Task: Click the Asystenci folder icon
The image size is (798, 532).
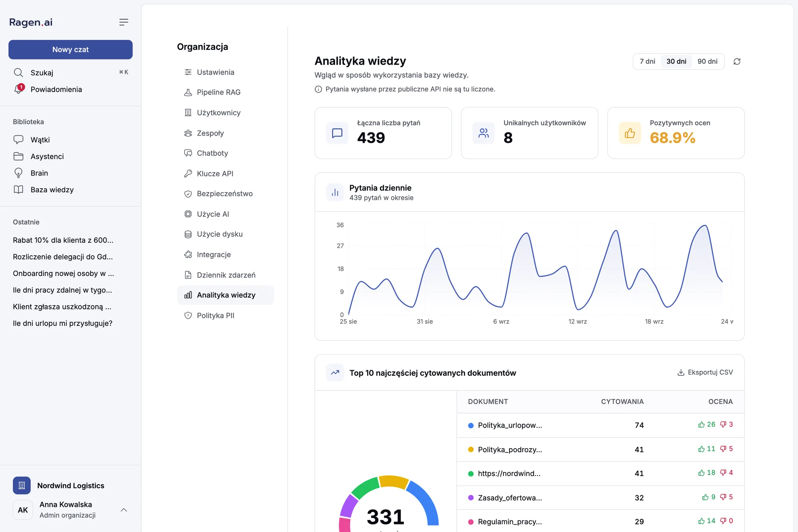Action: click(x=18, y=156)
